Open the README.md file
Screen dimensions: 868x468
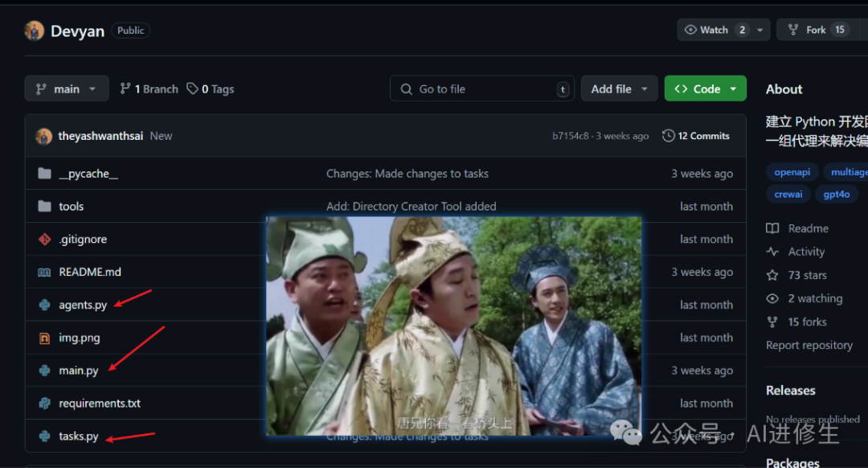pyautogui.click(x=90, y=271)
